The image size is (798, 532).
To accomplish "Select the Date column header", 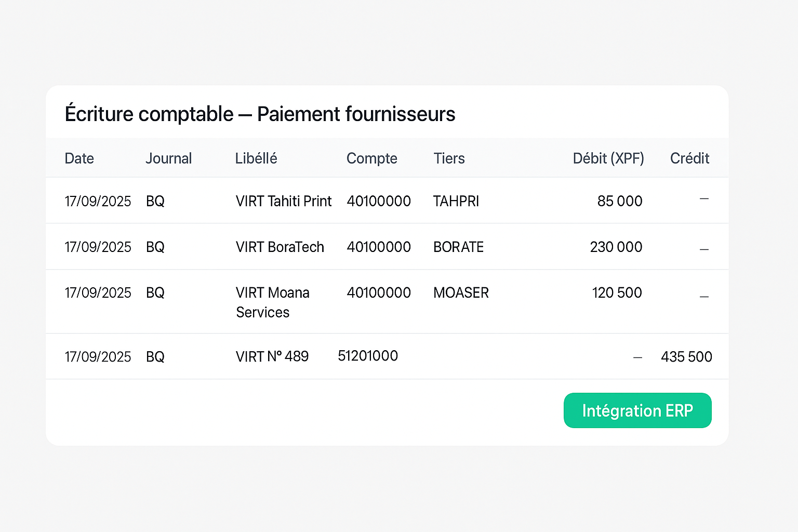I will tap(79, 158).
